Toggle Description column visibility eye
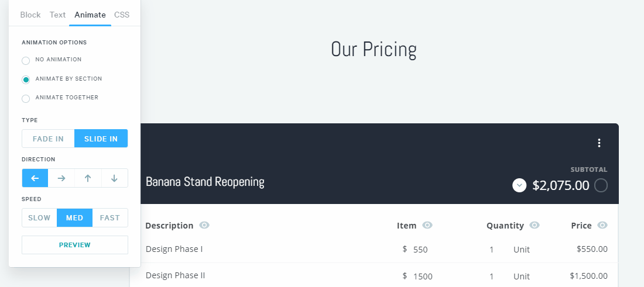The height and width of the screenshot is (287, 644). [x=204, y=225]
